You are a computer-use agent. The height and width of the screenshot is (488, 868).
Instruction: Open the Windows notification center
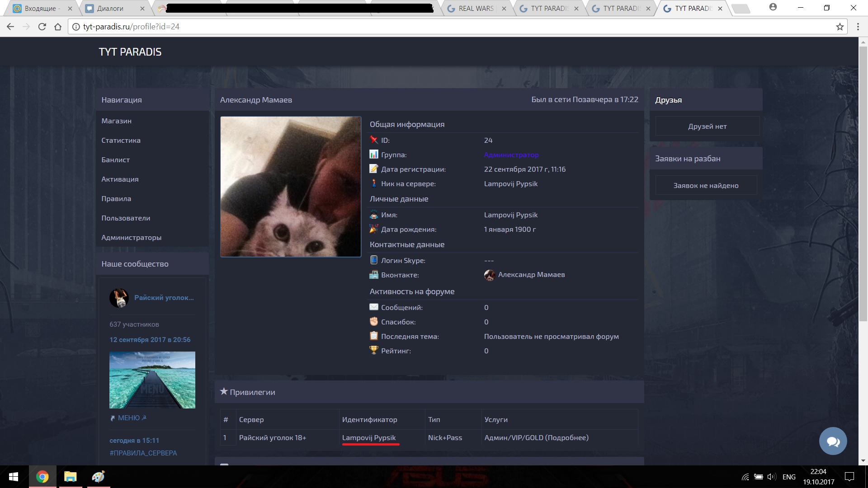click(849, 477)
